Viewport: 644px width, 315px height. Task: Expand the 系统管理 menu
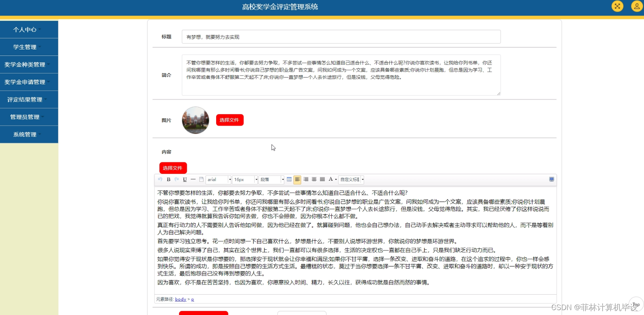(x=29, y=135)
